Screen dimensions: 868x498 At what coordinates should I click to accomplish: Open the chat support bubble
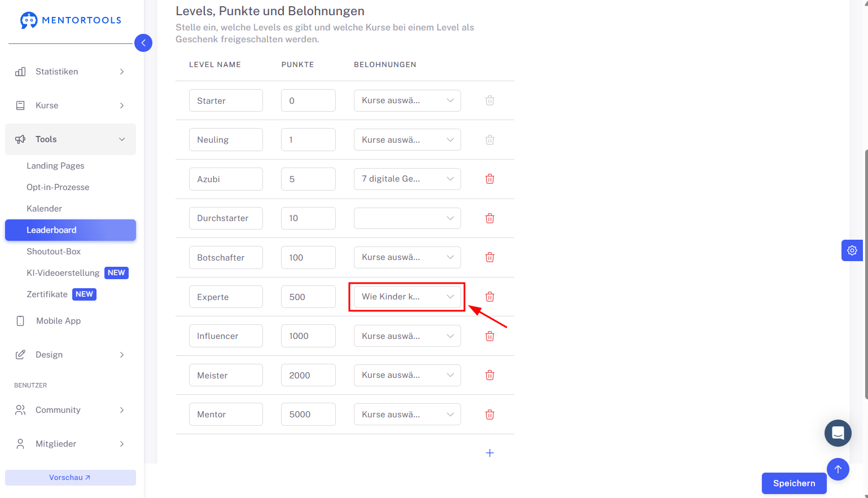point(838,433)
